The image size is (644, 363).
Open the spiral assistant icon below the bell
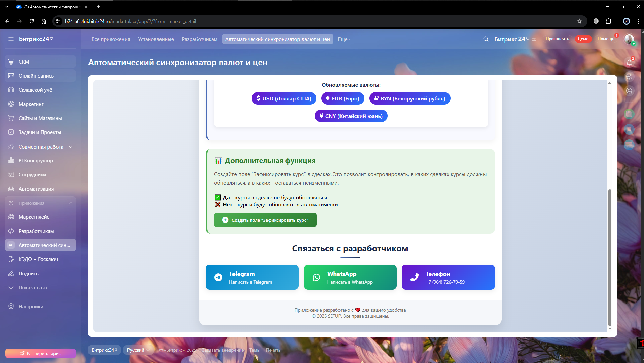point(629,77)
